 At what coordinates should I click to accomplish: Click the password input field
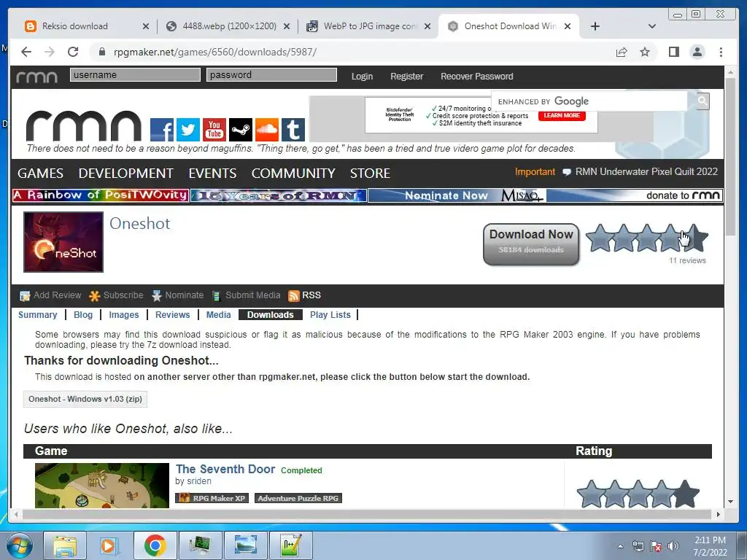pyautogui.click(x=271, y=75)
